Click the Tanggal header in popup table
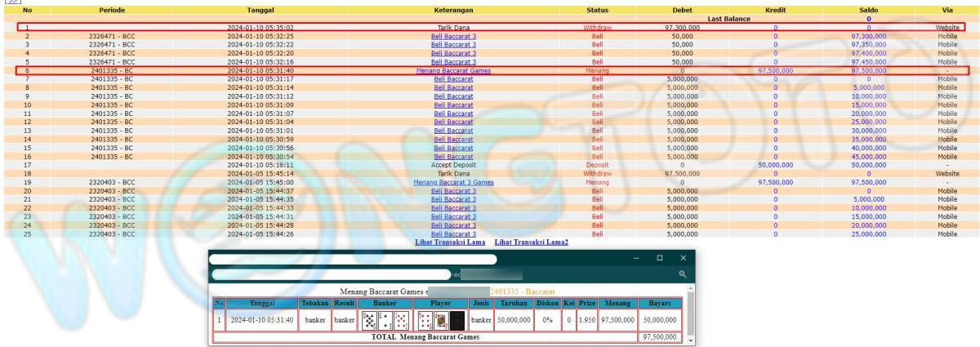This screenshot has width=980, height=347. coord(262,304)
